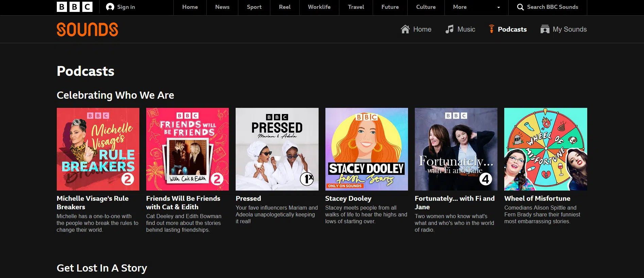644x278 pixels.
Task: Click the Pressed title link
Action: (248, 198)
